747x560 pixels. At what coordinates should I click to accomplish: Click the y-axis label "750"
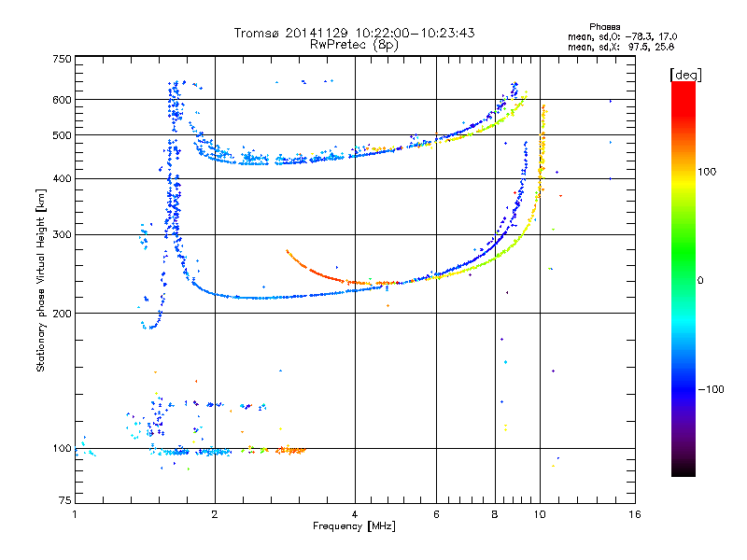pos(62,59)
